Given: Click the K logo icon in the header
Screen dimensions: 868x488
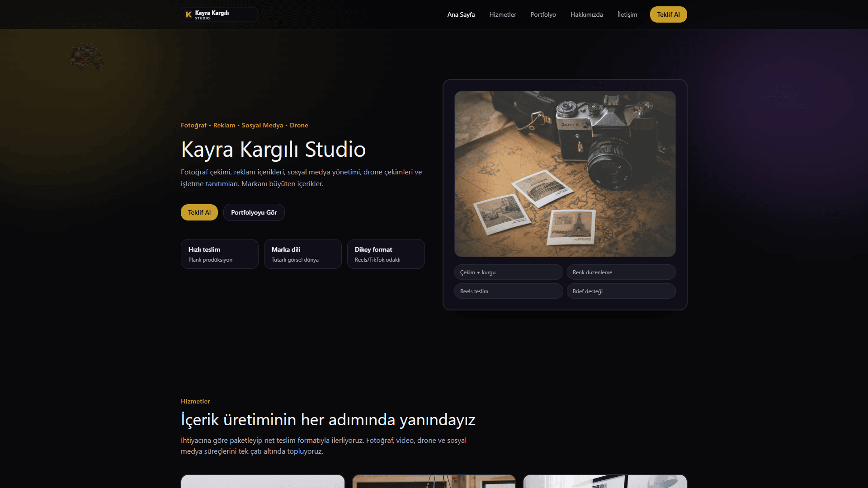Looking at the screenshot, I should tap(189, 14).
